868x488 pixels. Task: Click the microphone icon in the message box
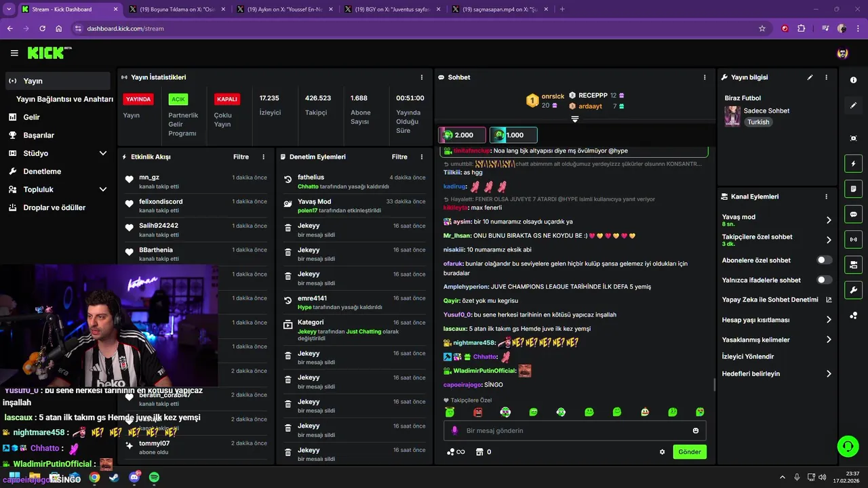tap(455, 430)
